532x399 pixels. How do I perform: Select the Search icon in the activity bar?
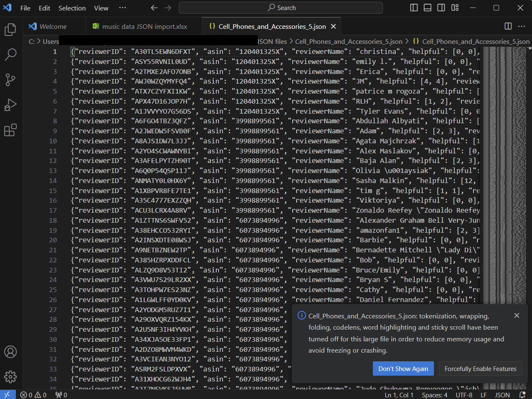(x=10, y=54)
